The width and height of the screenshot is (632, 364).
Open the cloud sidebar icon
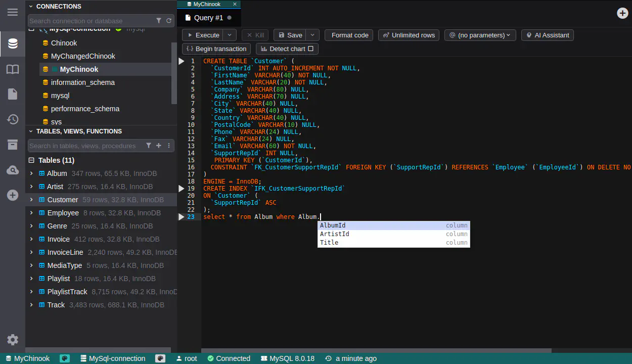click(13, 170)
